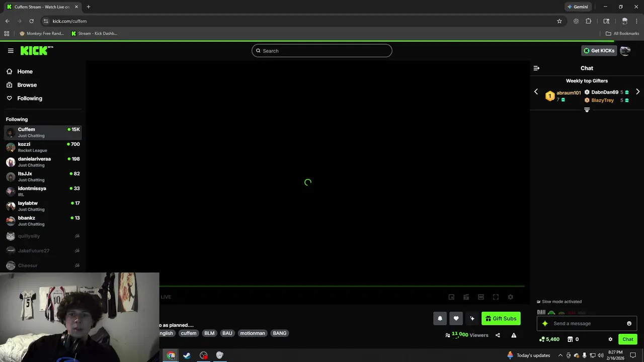Open BlazyTrey gifter profile

pyautogui.click(x=602, y=100)
